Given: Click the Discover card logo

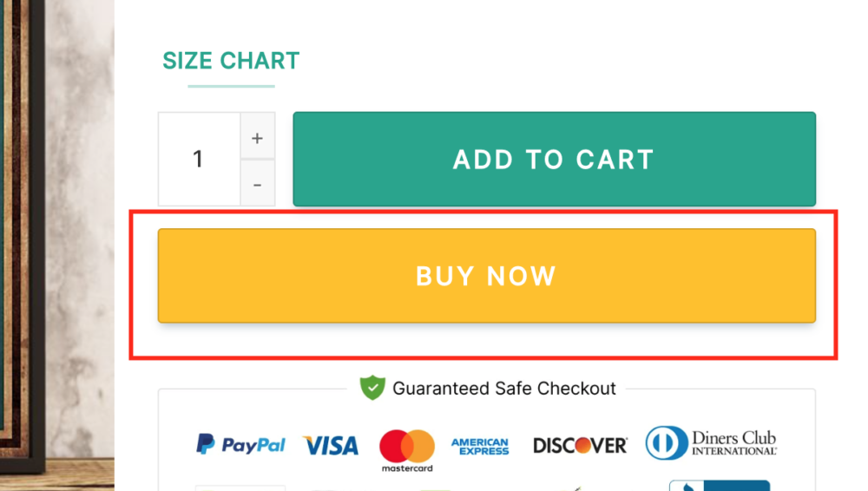Looking at the screenshot, I should (580, 446).
